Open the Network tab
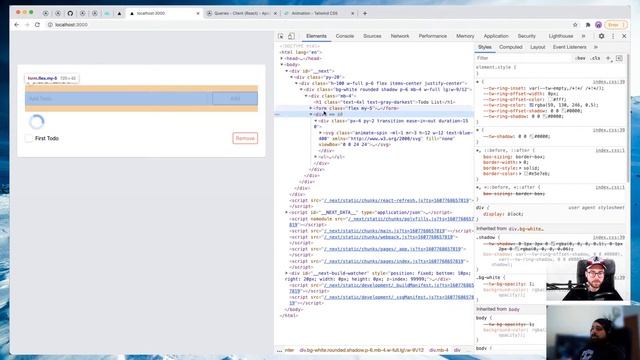Screen dimensions: 640x360 coord(400,36)
